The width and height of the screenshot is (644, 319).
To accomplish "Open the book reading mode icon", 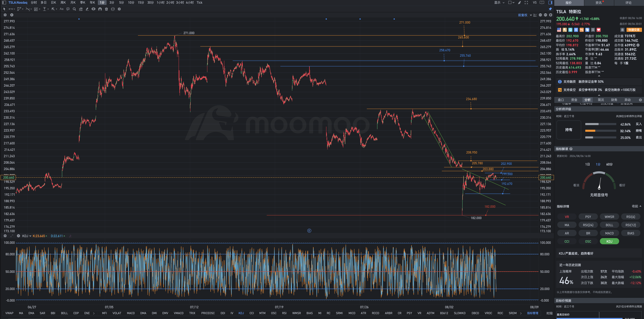I will 542,2.
